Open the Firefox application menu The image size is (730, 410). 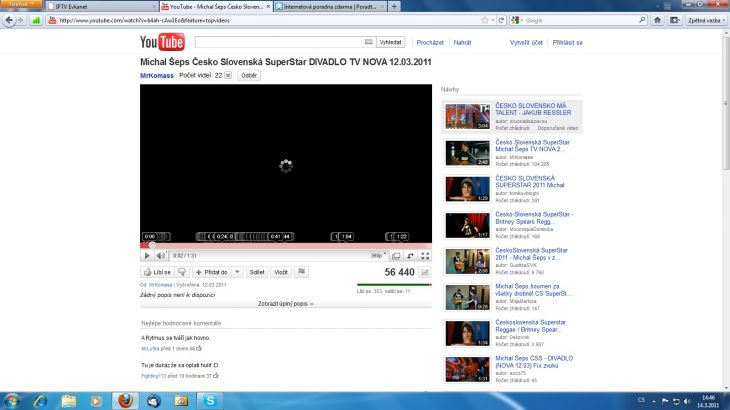tap(20, 4)
